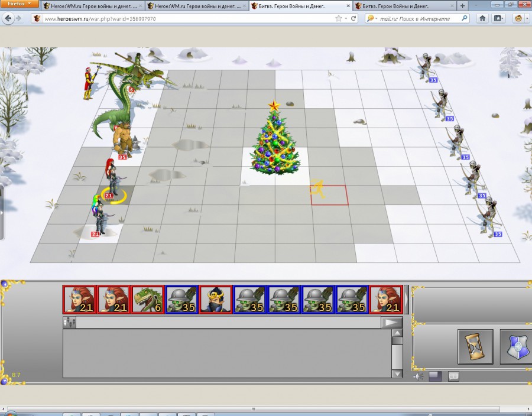Screen dimensions: 532x416
Task: Open URL history dropdown arrow
Action: coord(346,19)
